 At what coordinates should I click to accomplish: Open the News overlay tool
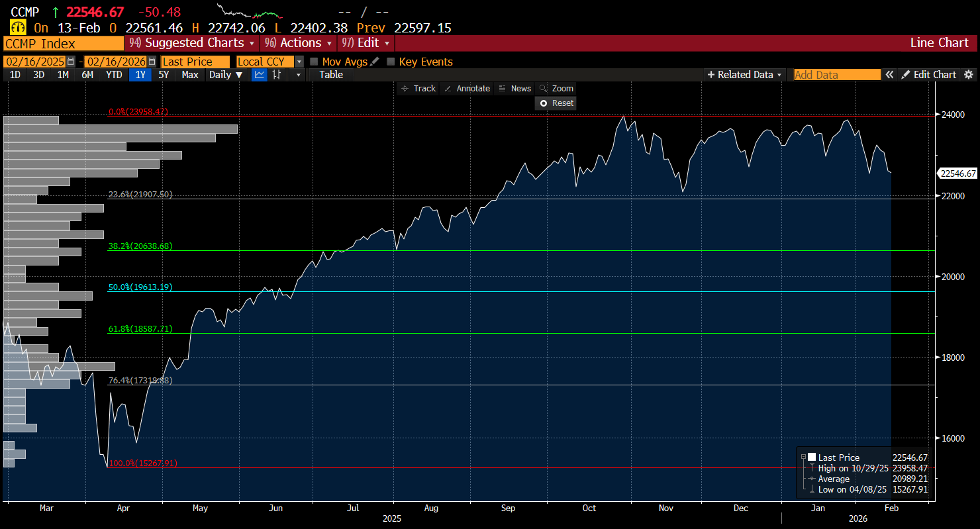coord(514,89)
